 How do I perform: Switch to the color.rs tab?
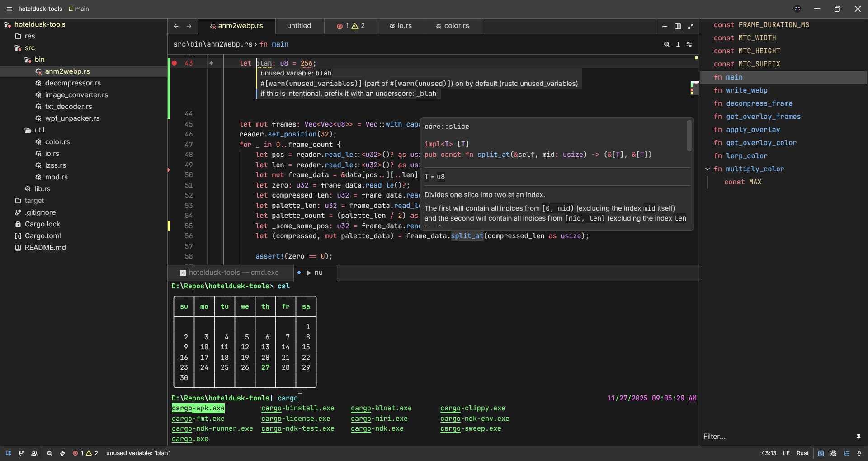453,26
